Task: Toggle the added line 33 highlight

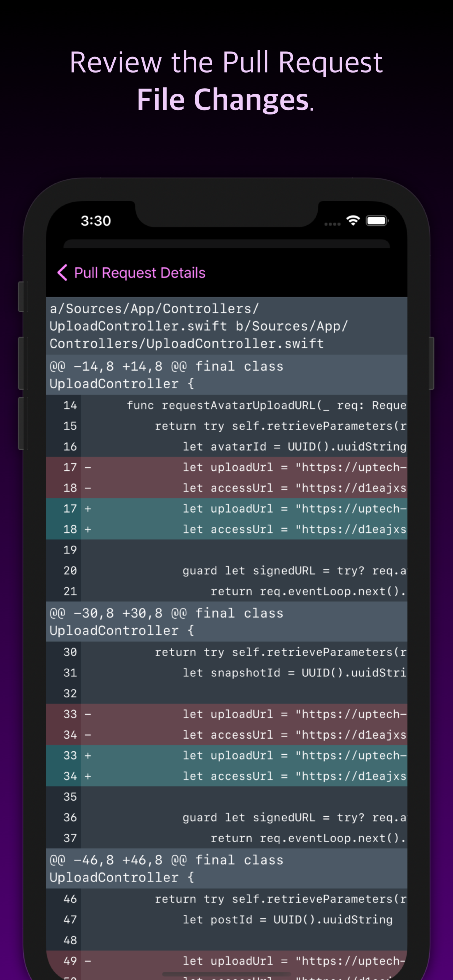Action: pos(228,755)
